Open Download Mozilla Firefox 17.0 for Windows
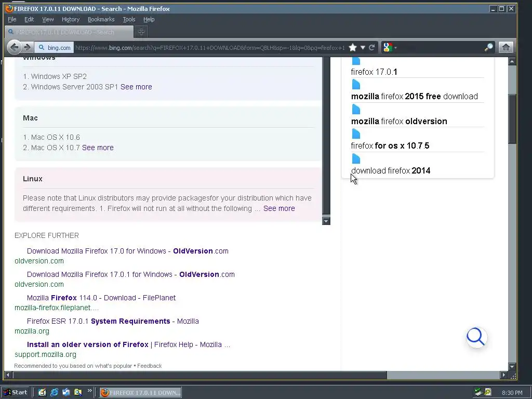Screen dimensions: 532x399 coord(128,251)
